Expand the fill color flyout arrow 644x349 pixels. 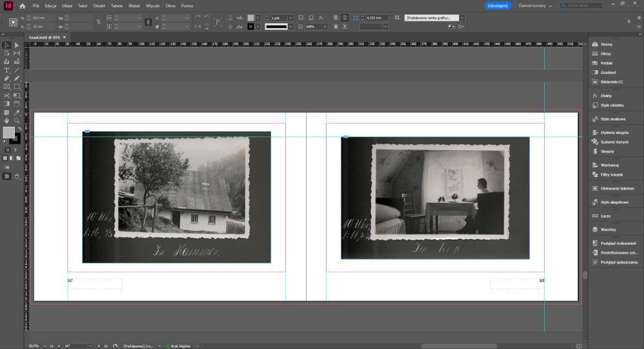click(258, 18)
